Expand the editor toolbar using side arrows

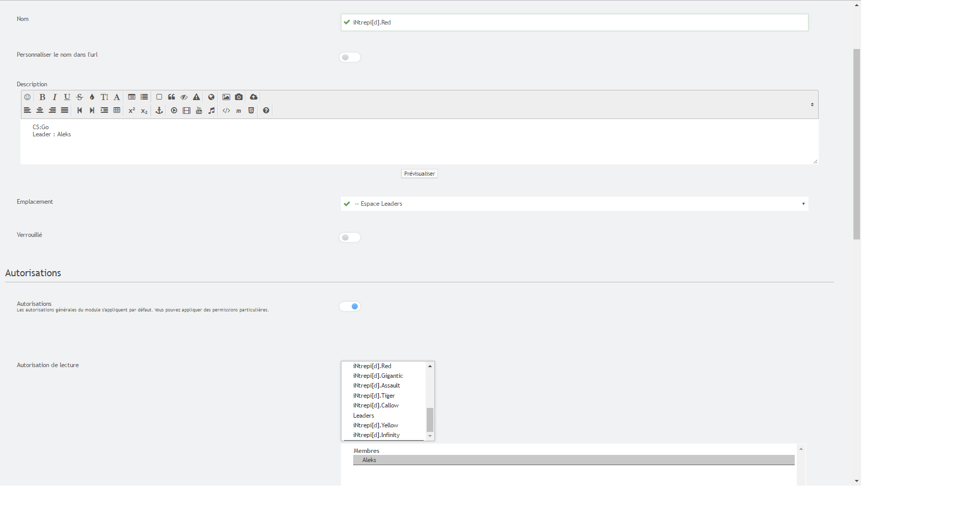coord(812,105)
